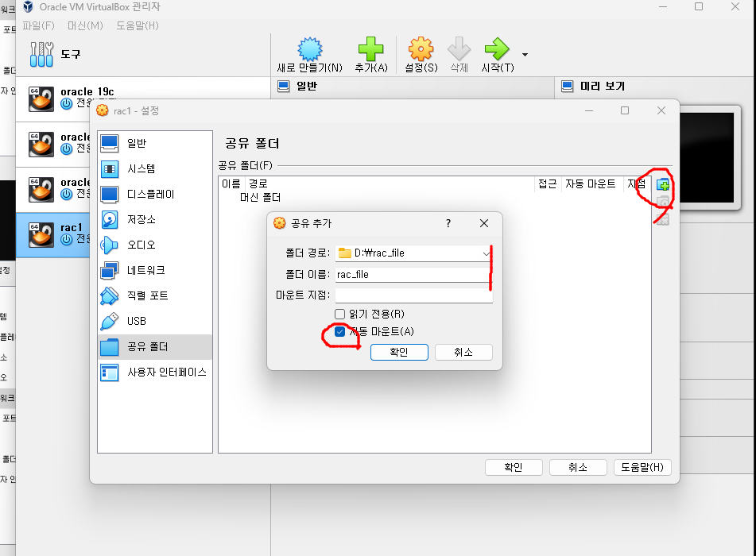Click 취소 in rac1 설정 window
Viewport: 756px width, 556px height.
(578, 467)
